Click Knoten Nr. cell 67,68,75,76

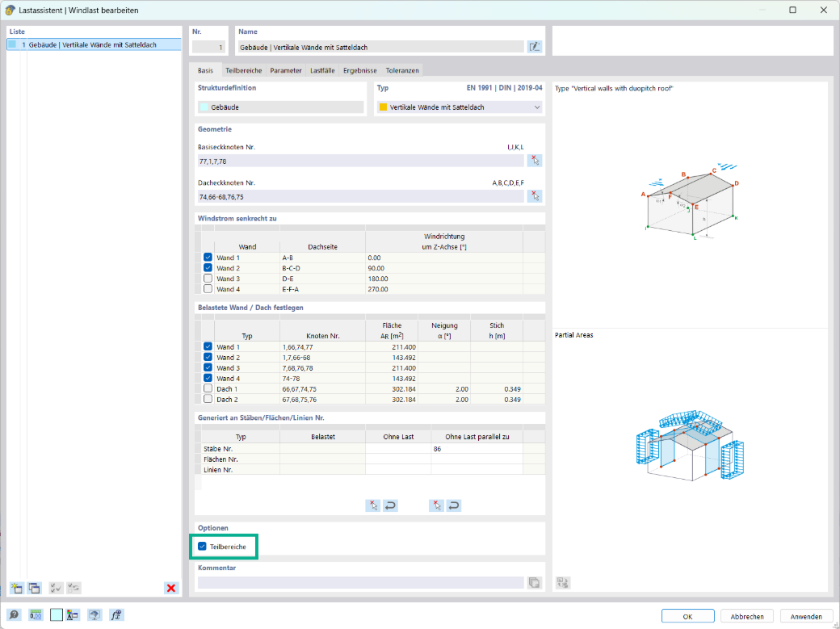pyautogui.click(x=322, y=399)
